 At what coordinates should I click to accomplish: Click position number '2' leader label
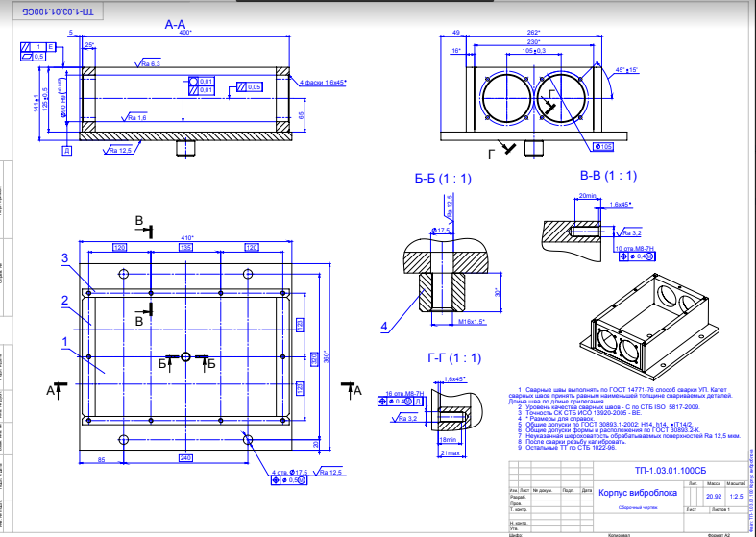(65, 301)
